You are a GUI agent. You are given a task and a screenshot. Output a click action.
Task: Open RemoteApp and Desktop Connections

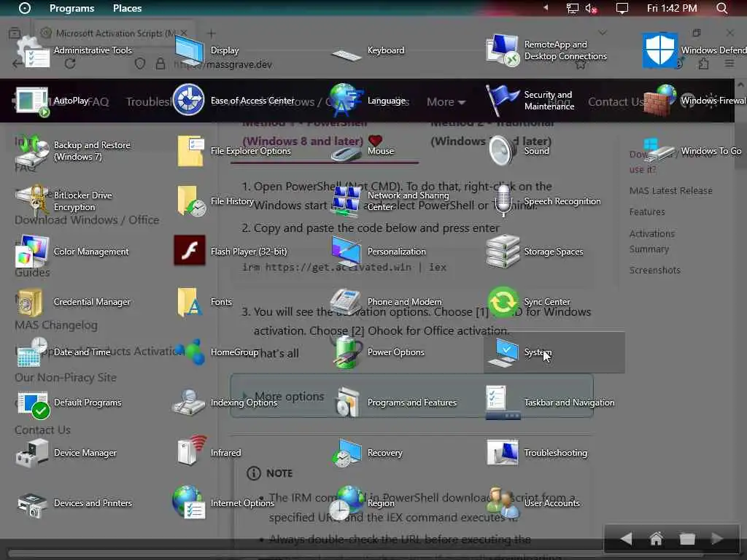coord(548,50)
